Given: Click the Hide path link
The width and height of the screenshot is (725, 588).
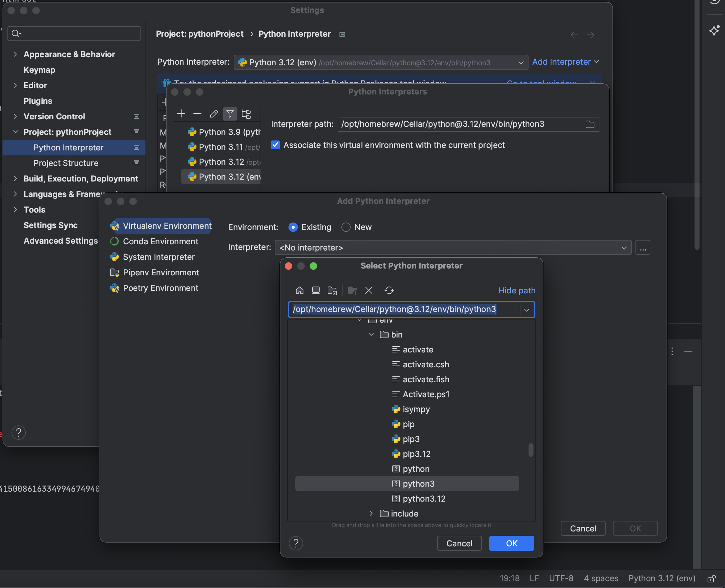Looking at the screenshot, I should pyautogui.click(x=517, y=291).
